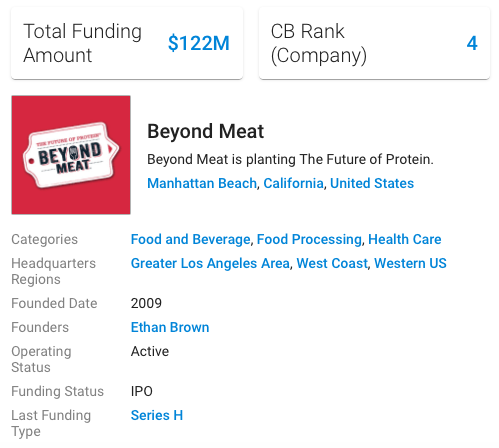Viewport: 499px width, 448px height.
Task: Click the Beyond Meat company title
Action: click(x=206, y=131)
